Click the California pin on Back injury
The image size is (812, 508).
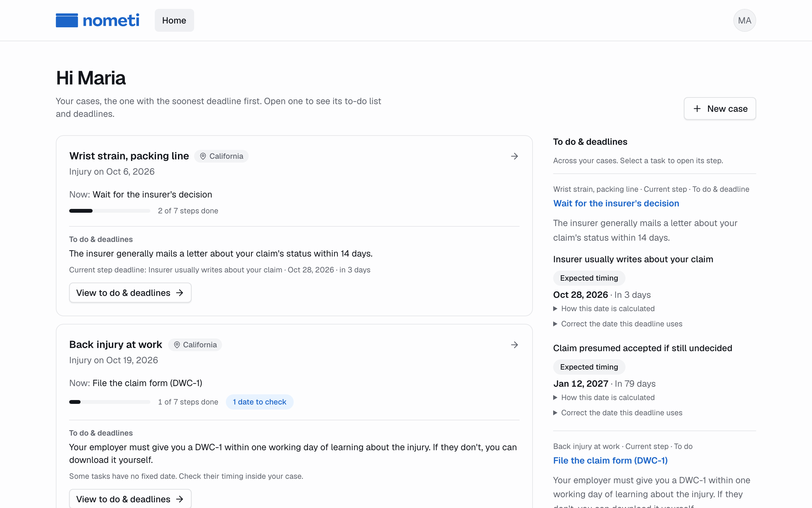195,345
